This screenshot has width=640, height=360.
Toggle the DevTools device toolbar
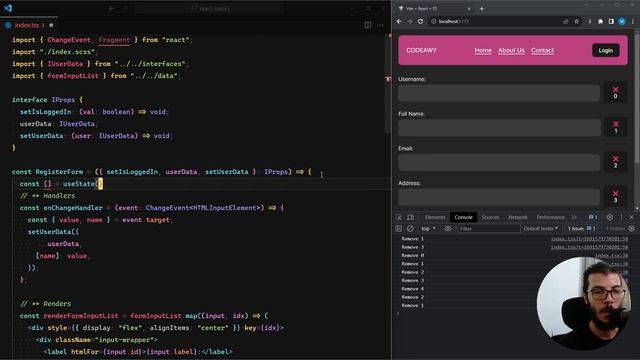point(411,218)
